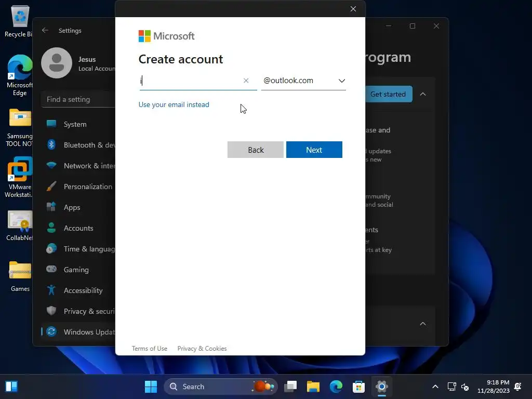Screen dimensions: 532x399
Task: Show hidden icons in system tray
Action: coord(435,387)
